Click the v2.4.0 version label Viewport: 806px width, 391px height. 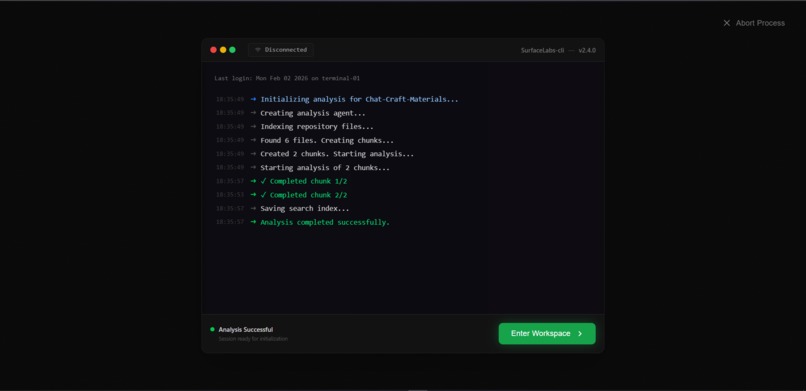(587, 50)
